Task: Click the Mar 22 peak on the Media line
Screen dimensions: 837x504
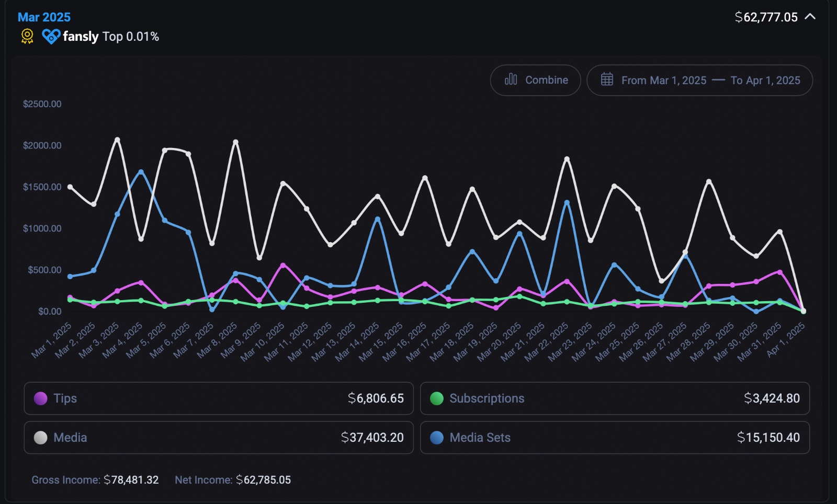Action: pos(567,158)
